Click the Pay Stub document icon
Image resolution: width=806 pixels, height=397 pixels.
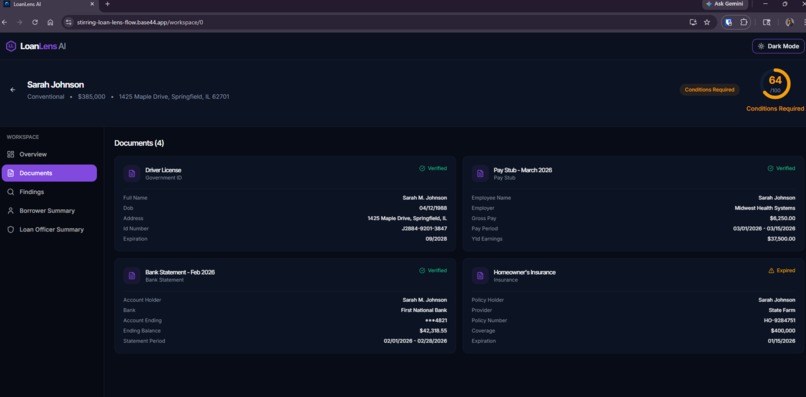[x=480, y=173]
